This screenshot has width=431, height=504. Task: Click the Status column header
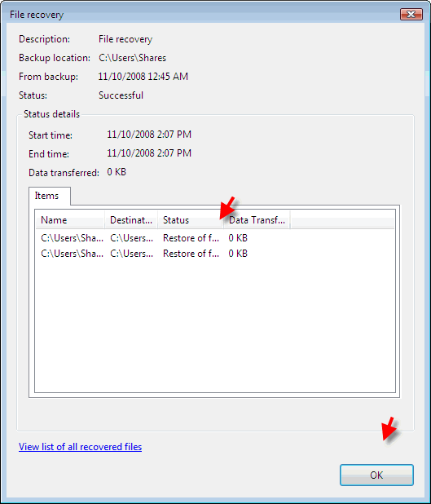pos(191,220)
